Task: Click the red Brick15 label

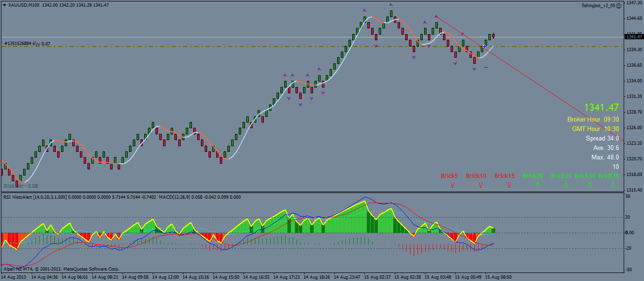Action: (505, 176)
